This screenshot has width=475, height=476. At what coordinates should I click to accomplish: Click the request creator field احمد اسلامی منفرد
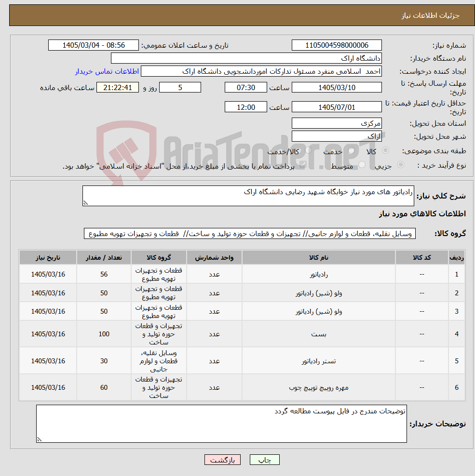261,71
